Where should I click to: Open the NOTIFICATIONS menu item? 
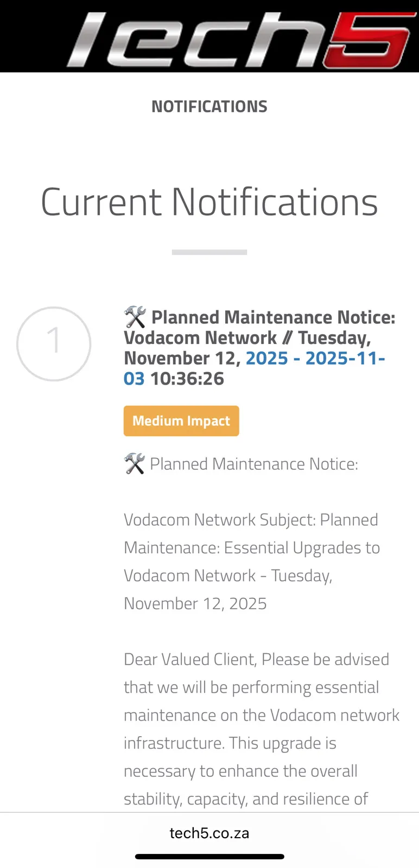click(x=210, y=106)
